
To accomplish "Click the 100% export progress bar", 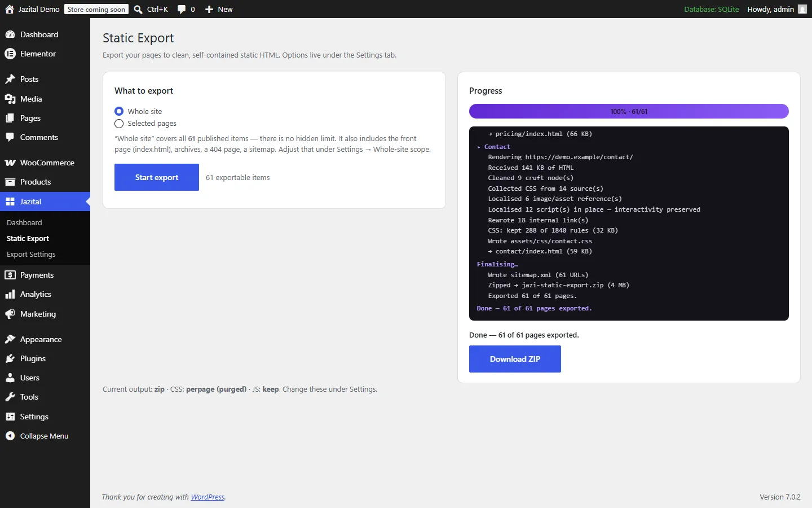I will coord(629,111).
